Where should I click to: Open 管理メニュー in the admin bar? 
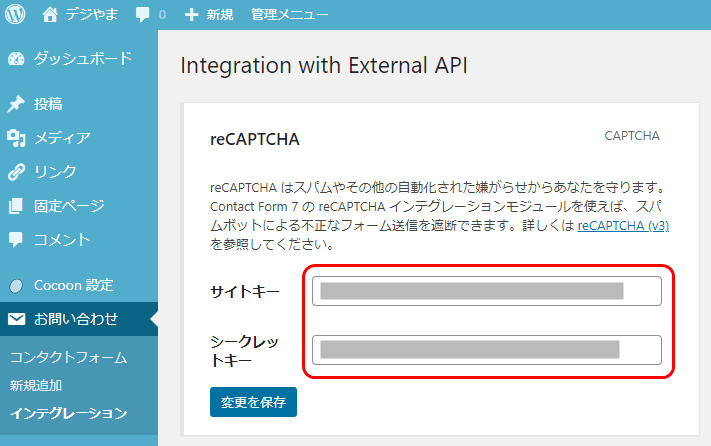(289, 15)
